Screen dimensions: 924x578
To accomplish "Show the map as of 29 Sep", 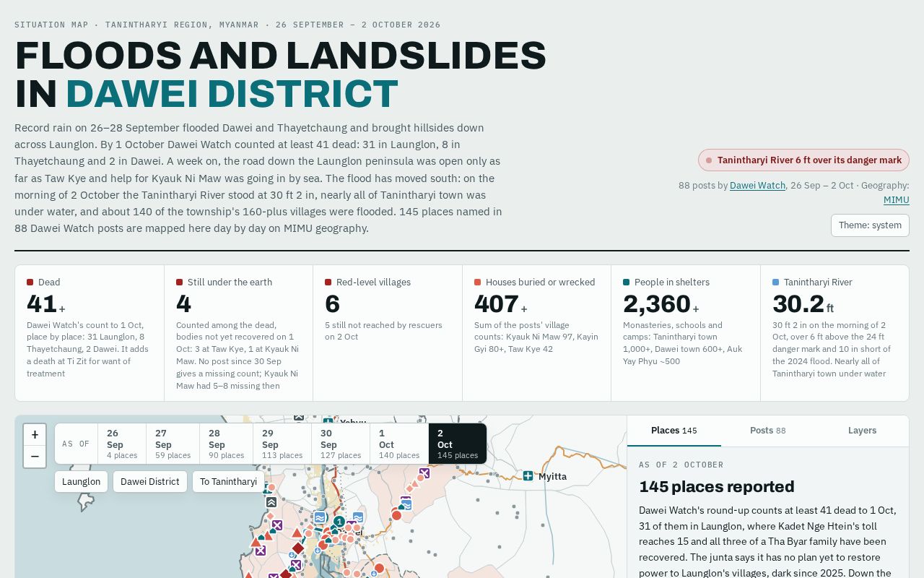I will pyautogui.click(x=282, y=444).
